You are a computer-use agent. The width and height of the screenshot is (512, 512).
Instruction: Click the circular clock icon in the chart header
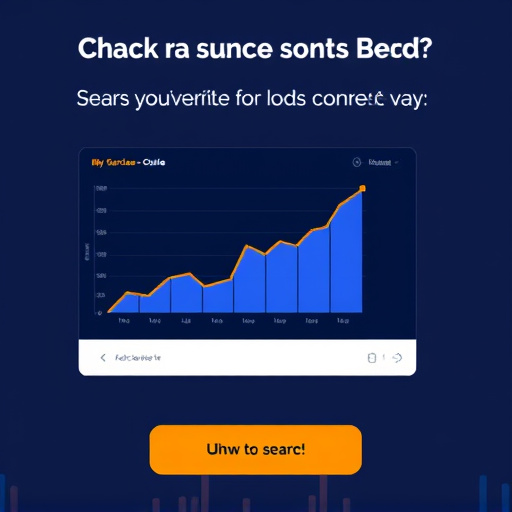click(357, 162)
